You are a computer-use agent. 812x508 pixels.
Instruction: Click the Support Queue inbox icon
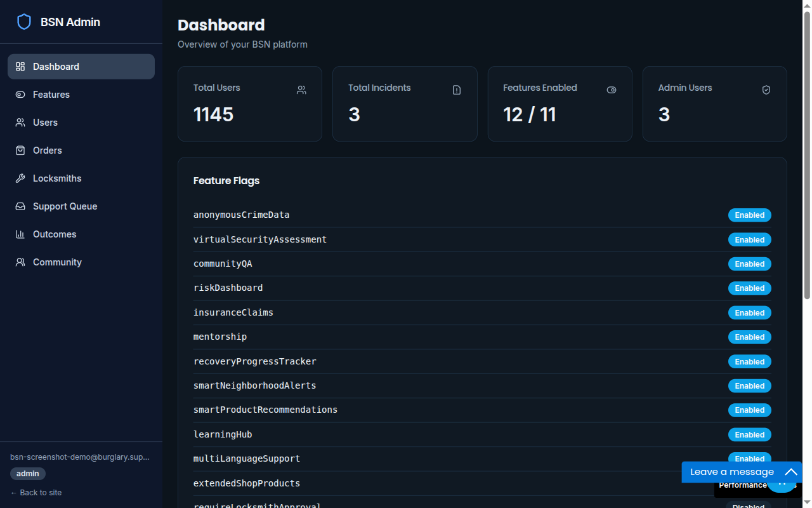[20, 206]
